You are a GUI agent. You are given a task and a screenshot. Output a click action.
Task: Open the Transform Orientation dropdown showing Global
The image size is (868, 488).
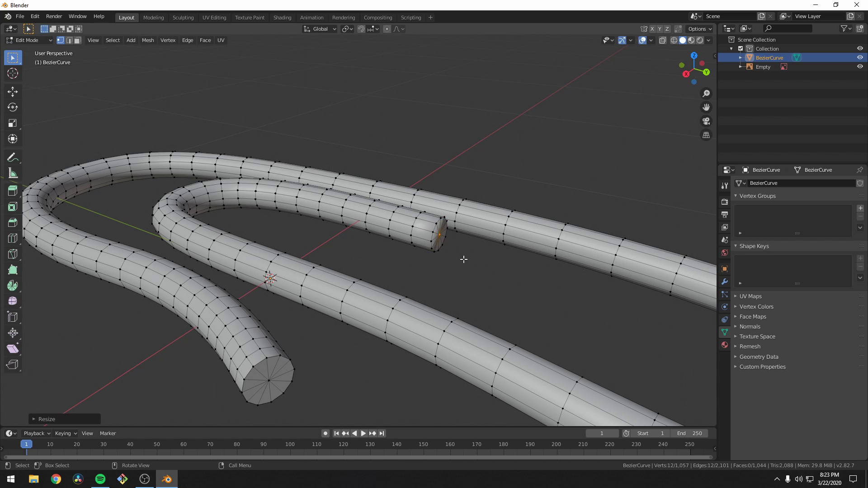pos(320,28)
